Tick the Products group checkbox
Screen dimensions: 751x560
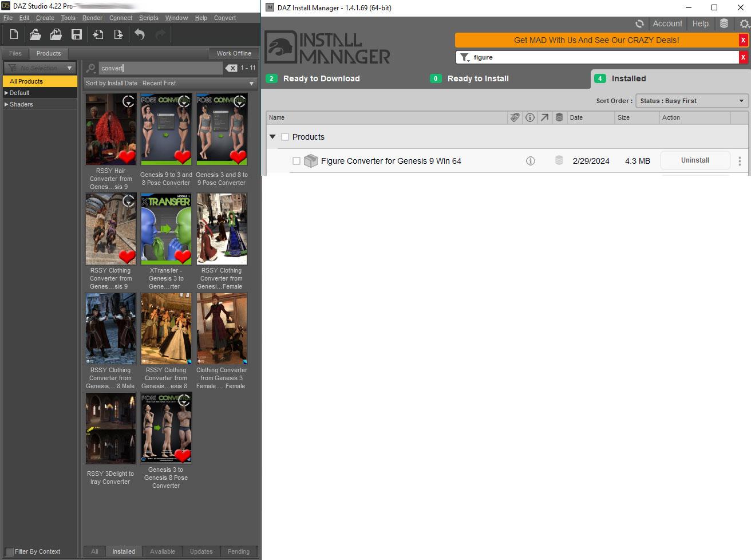point(285,137)
